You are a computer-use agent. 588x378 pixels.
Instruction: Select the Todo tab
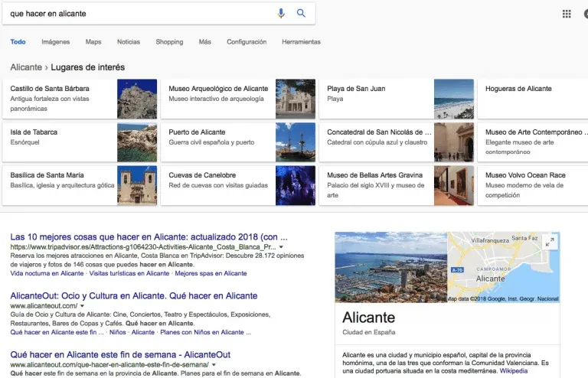[x=18, y=42]
